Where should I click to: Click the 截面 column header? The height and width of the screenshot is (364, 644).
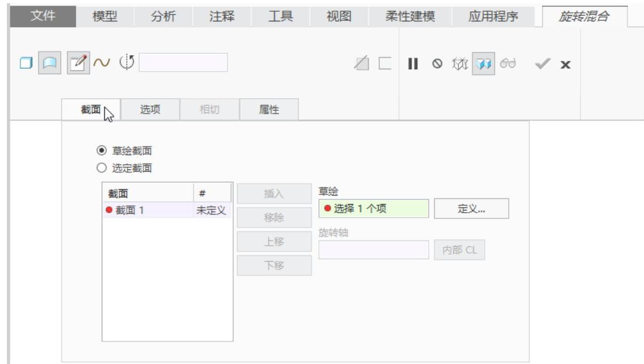(x=148, y=193)
